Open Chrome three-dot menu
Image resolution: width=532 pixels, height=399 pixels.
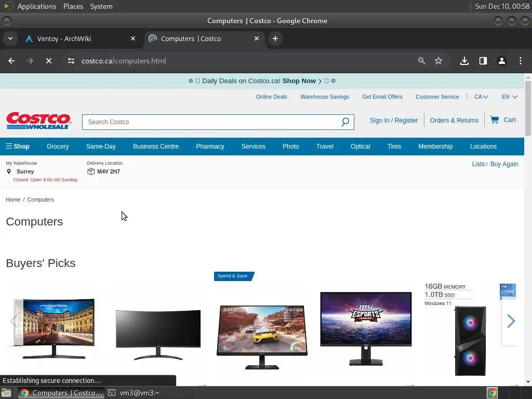(521, 61)
